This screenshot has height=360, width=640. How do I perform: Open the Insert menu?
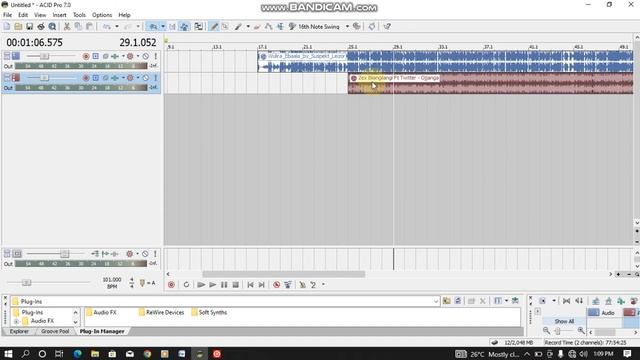(x=59, y=15)
